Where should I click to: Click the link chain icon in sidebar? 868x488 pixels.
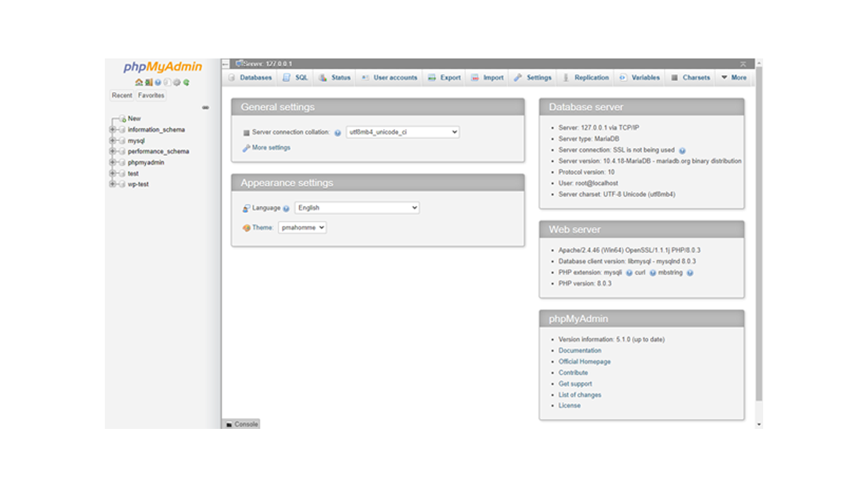click(x=205, y=108)
